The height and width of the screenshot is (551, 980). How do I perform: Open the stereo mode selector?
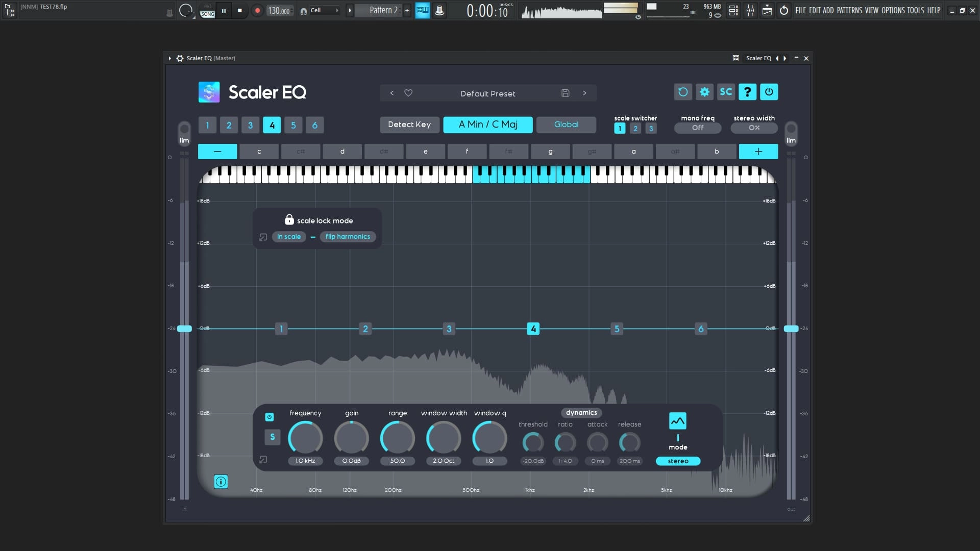678,461
